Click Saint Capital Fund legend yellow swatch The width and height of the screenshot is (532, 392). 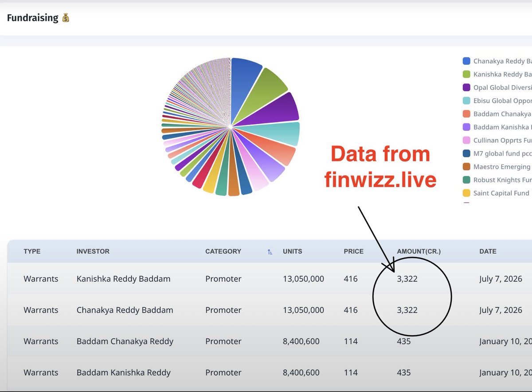pyautogui.click(x=466, y=193)
